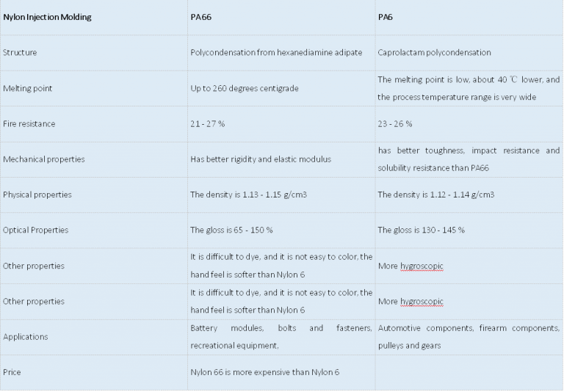This screenshot has height=392, width=564.
Task: Click the "Fire resistance" row label
Action: pos(29,124)
